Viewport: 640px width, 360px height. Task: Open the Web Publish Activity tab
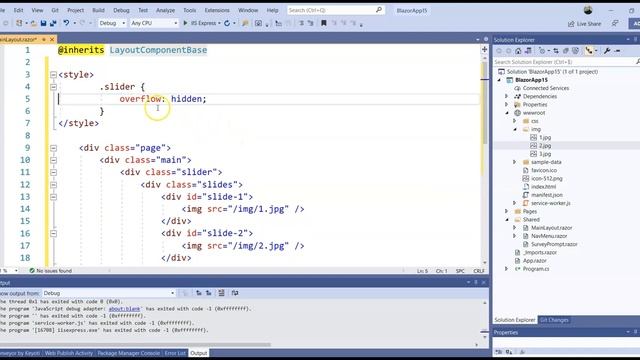[69, 353]
